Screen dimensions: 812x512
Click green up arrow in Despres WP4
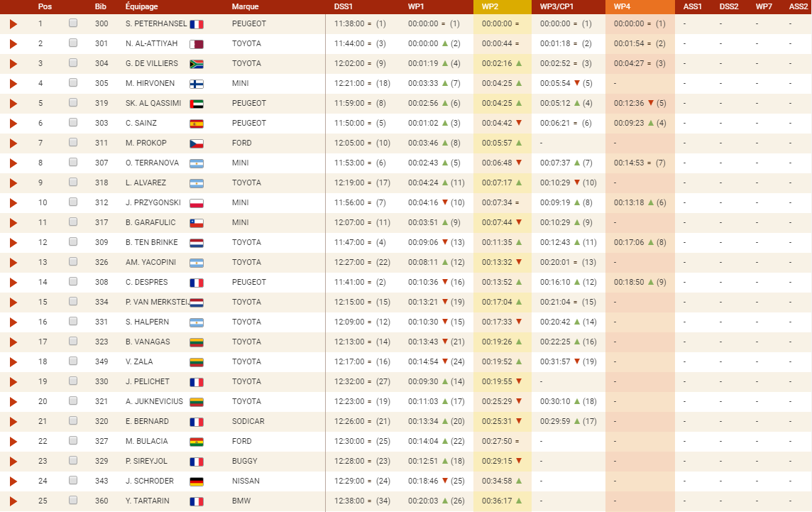[651, 282]
